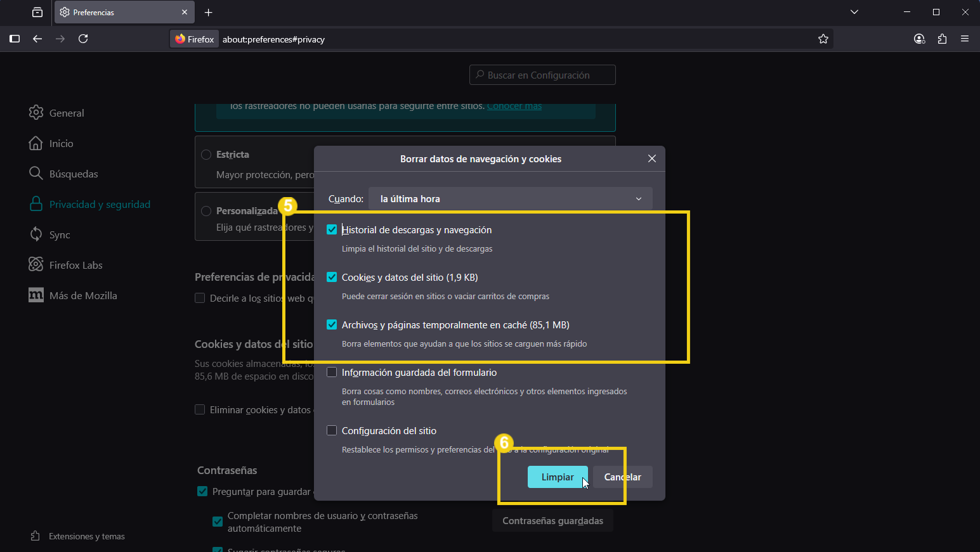Click the reload page icon
Viewport: 980px width, 552px height.
(83, 39)
